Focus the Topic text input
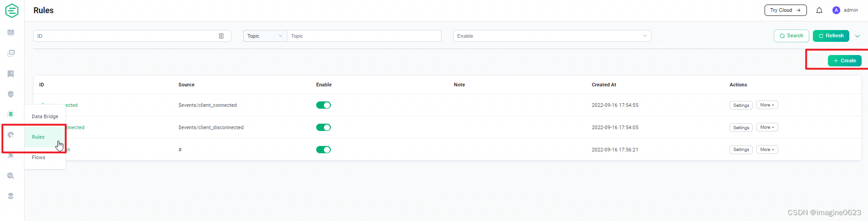The width and height of the screenshot is (868, 221). pos(364,36)
